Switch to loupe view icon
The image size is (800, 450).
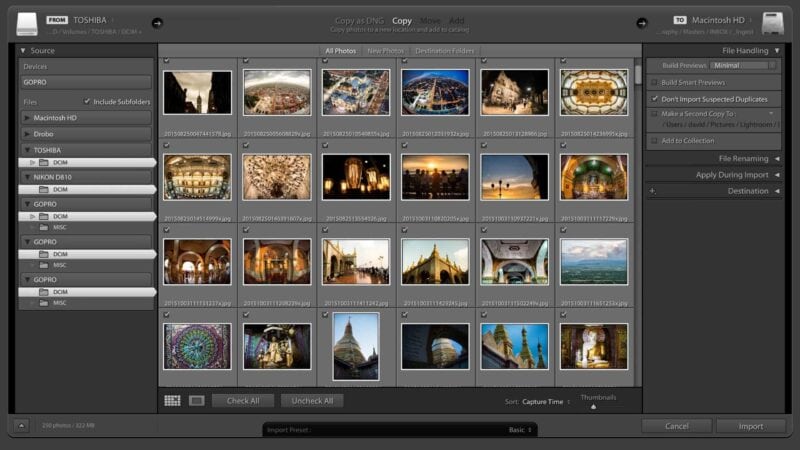pos(196,401)
